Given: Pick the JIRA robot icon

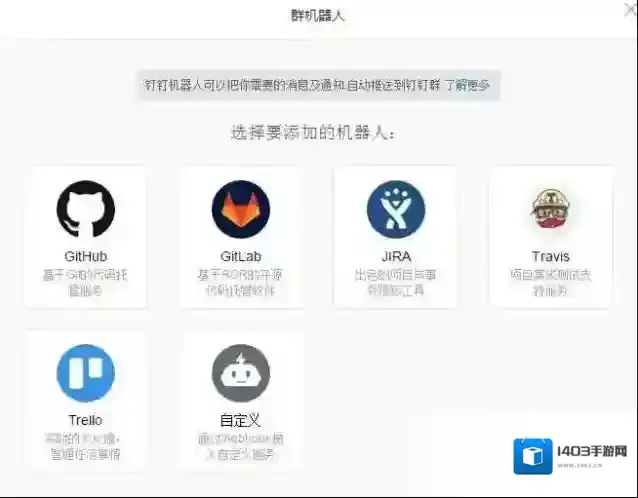Looking at the screenshot, I should pyautogui.click(x=396, y=209).
